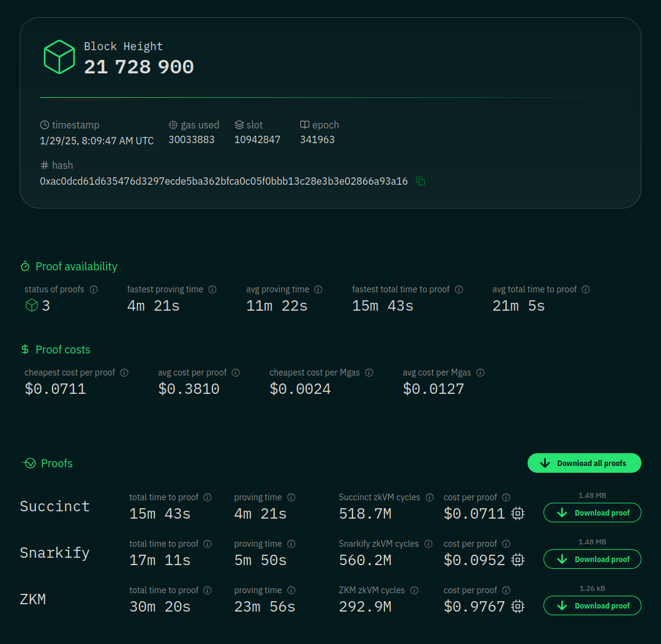Download the ZKM proof
The height and width of the screenshot is (644, 661).
click(x=592, y=605)
